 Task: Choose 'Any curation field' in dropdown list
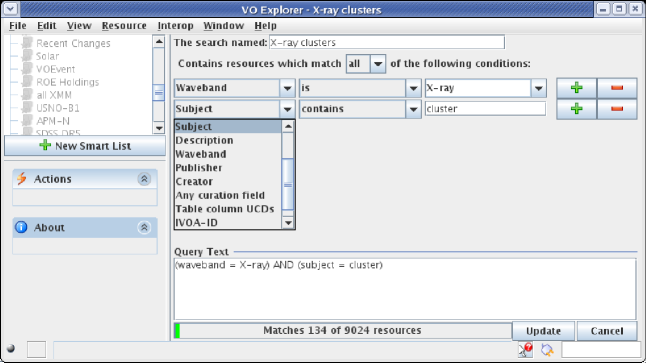click(x=228, y=195)
